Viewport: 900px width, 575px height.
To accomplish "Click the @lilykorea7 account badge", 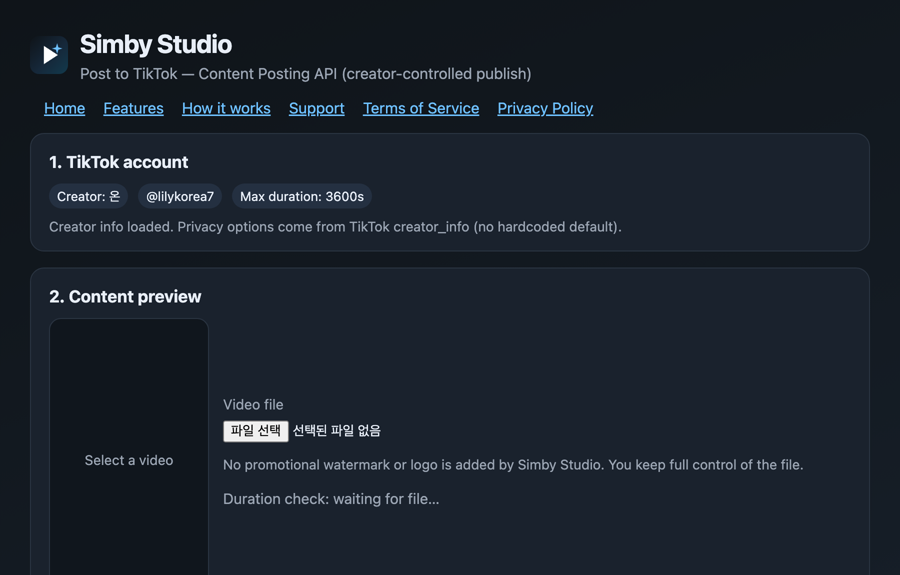I will click(x=180, y=196).
